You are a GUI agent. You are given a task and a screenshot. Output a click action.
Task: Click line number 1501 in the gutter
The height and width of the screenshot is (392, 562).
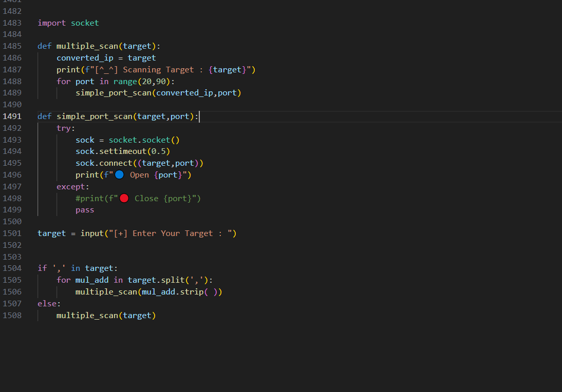click(x=12, y=233)
